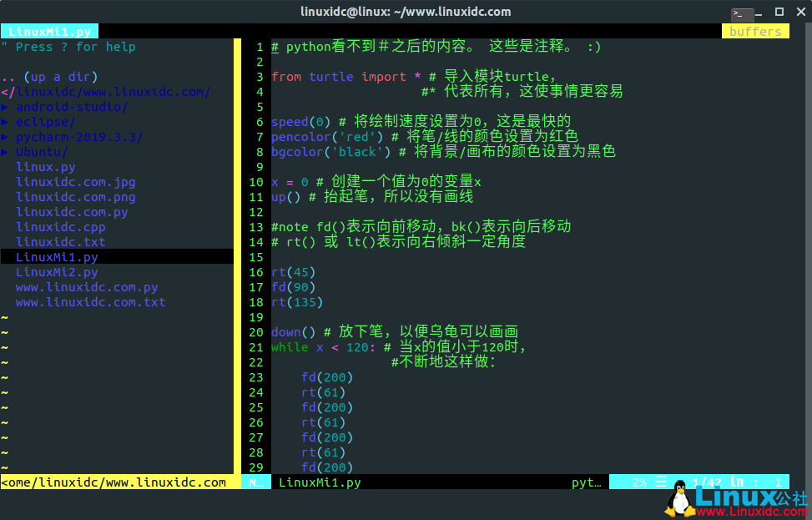This screenshot has height=520, width=812.
Task: Expand the android-studio folder
Action: coord(71,107)
